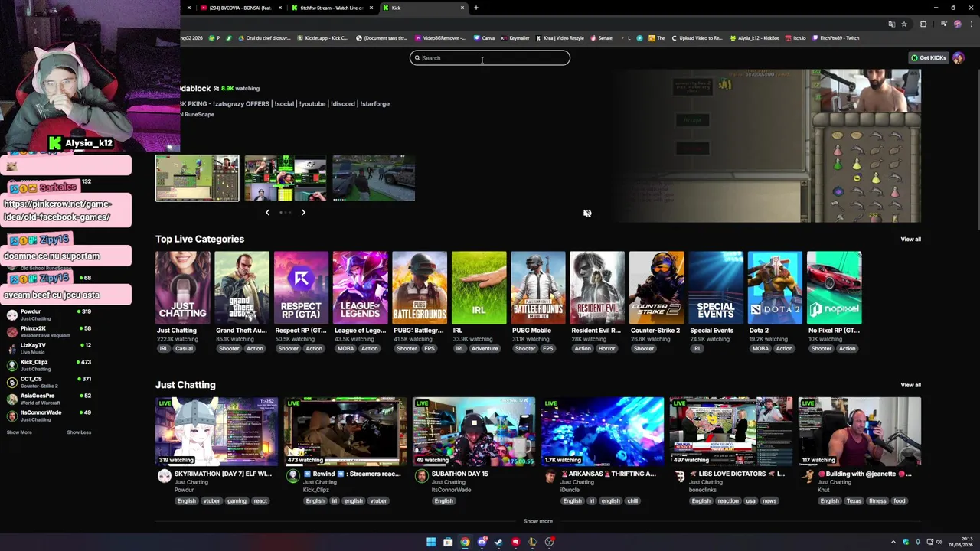
Task: Open SKYRIMATHON [DAY 7] stream thumbnail
Action: coord(217,432)
